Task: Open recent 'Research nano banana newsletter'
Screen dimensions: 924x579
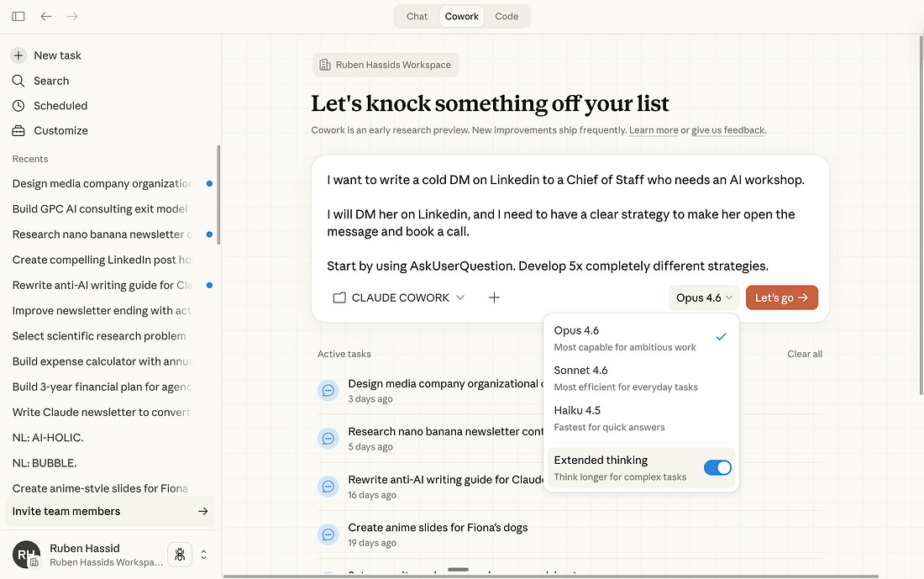Action: tap(102, 234)
